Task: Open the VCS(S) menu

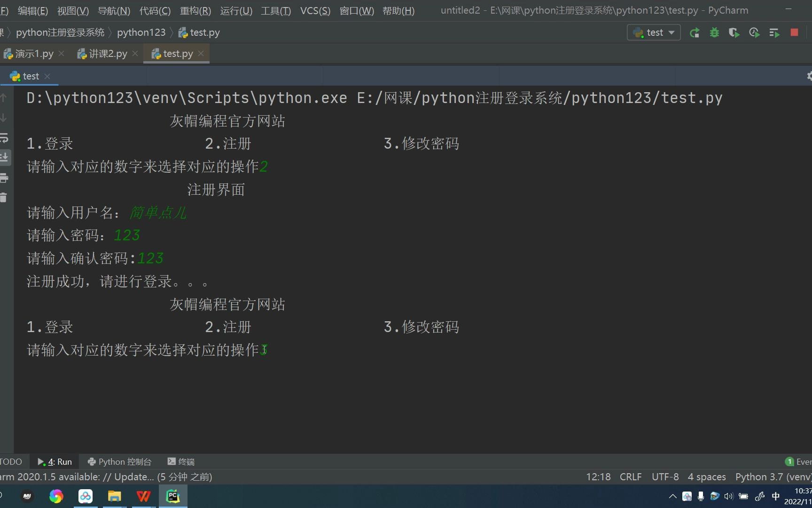Action: (x=315, y=10)
